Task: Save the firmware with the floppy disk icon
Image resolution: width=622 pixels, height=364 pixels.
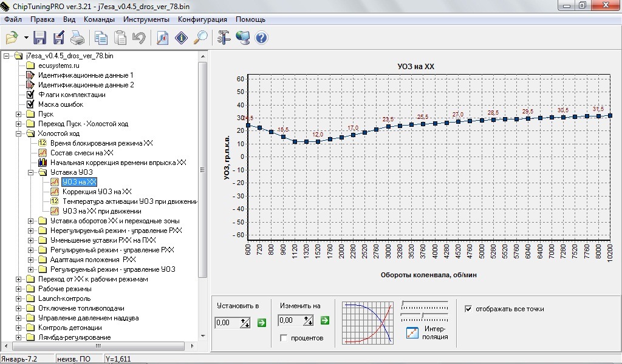Action: pos(39,38)
